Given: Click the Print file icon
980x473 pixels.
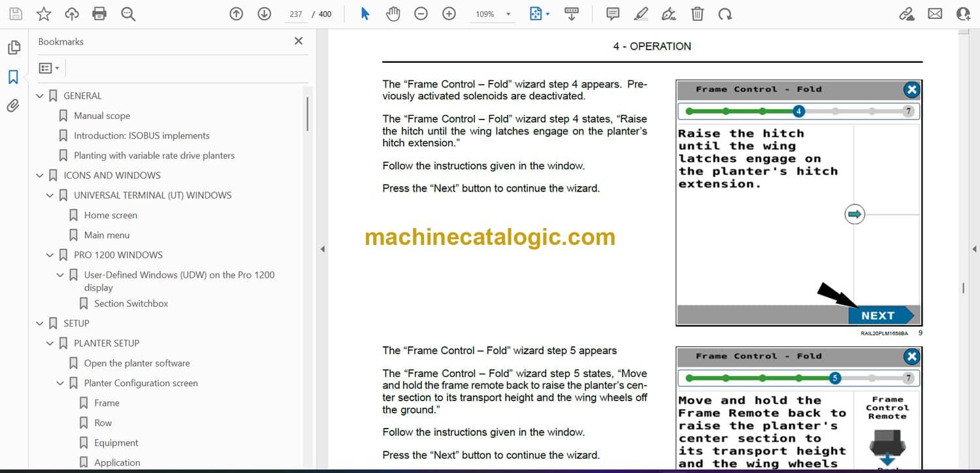Looking at the screenshot, I should click(99, 14).
